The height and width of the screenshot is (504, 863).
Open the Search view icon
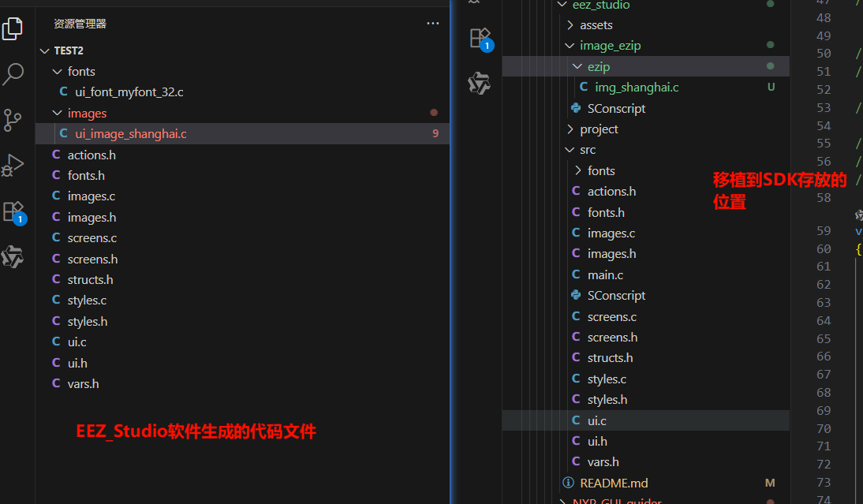[13, 74]
